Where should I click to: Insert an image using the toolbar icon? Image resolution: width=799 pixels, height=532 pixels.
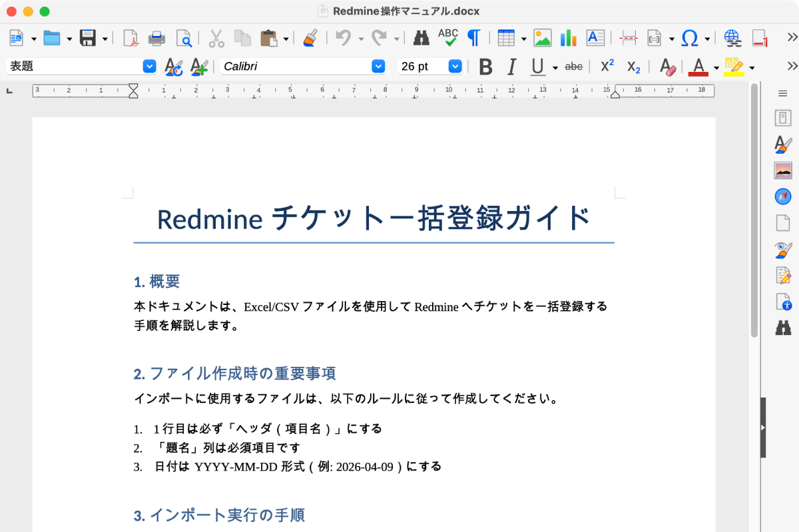pyautogui.click(x=543, y=38)
